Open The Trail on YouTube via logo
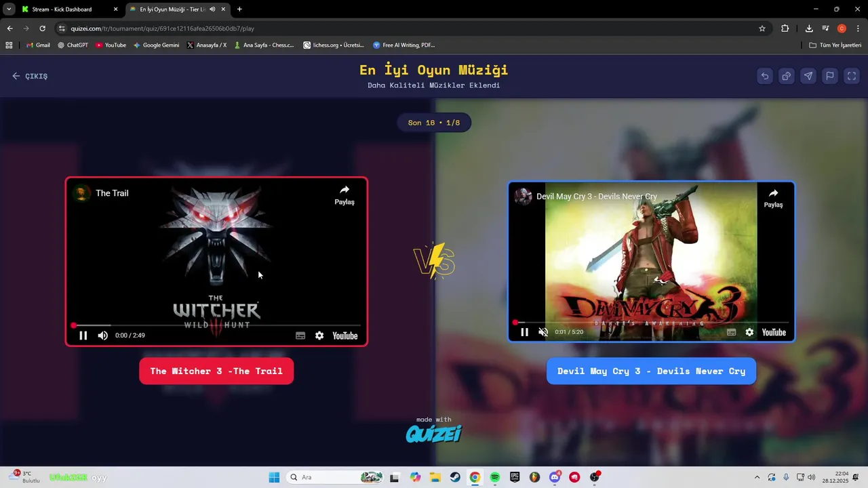This screenshot has width=868, height=488. click(x=345, y=335)
